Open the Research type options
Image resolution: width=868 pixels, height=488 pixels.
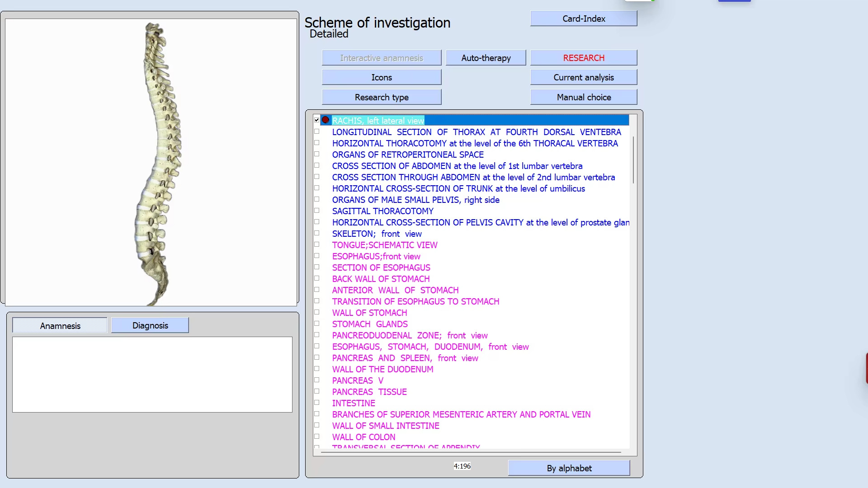[382, 97]
